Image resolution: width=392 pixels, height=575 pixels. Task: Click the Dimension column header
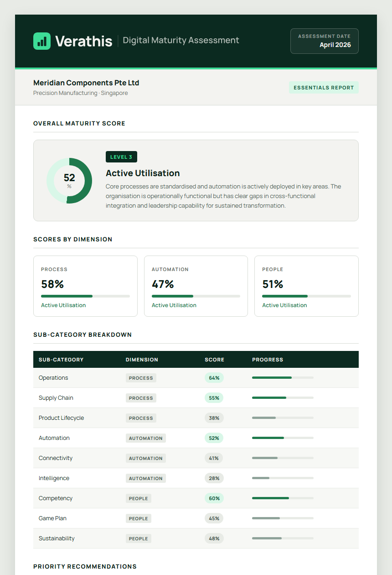142,360
